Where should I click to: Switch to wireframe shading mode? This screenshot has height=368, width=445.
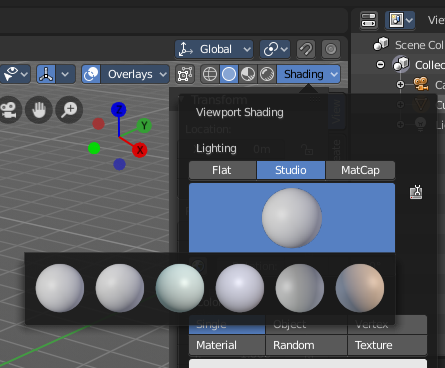point(210,74)
